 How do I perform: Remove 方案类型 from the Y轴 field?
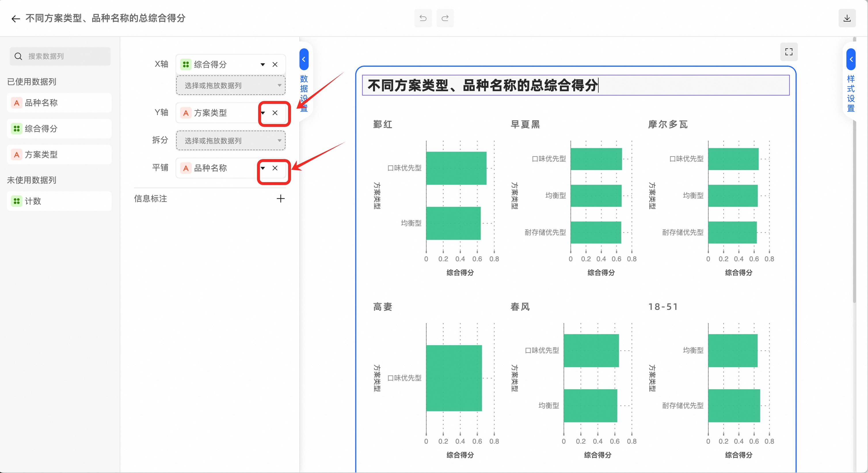click(x=275, y=113)
